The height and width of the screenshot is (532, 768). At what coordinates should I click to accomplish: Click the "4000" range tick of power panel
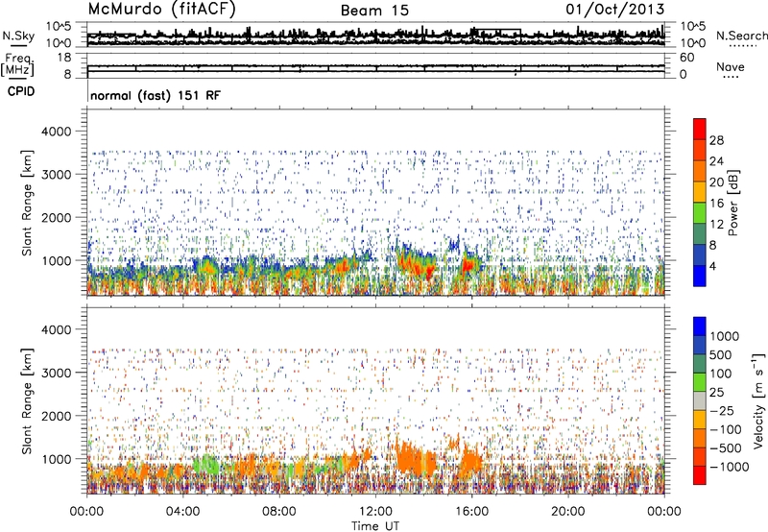pyautogui.click(x=57, y=132)
